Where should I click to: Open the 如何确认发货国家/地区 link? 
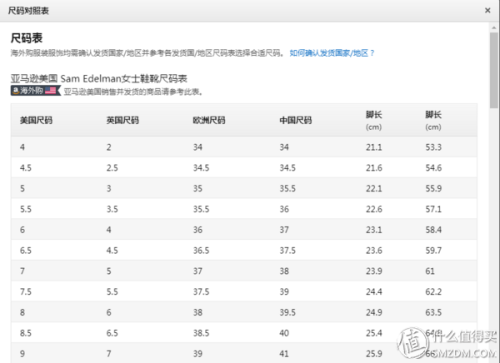coord(332,53)
